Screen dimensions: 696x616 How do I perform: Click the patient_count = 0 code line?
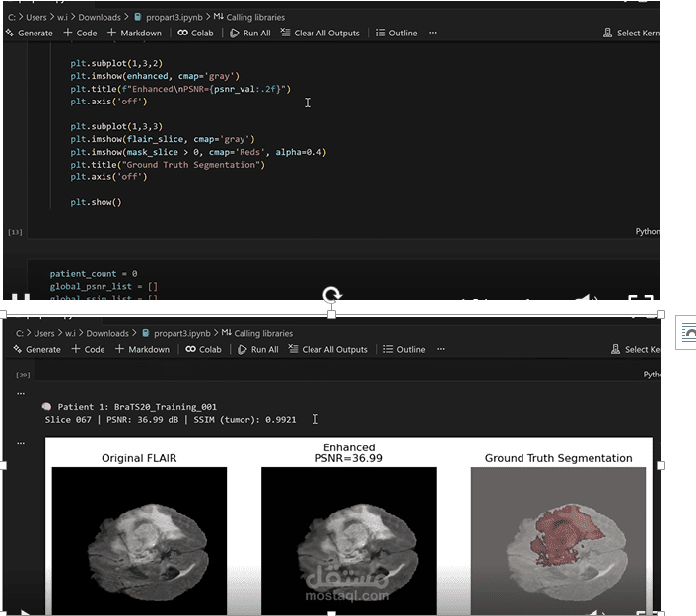94,274
